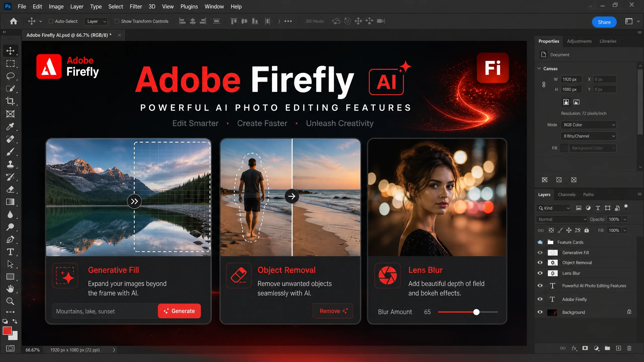Screen dimensions: 644x362
Task: Click the blue Share button
Action: click(604, 22)
